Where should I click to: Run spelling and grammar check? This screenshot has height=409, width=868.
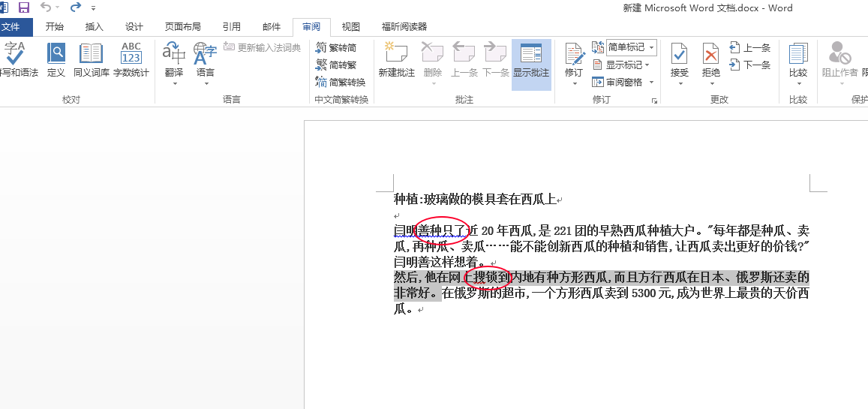(17, 60)
